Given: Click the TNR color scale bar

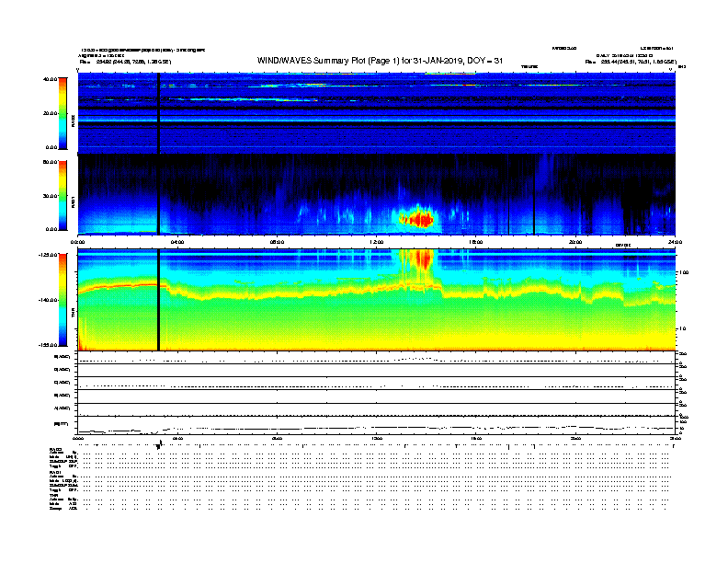Looking at the screenshot, I should click(63, 300).
